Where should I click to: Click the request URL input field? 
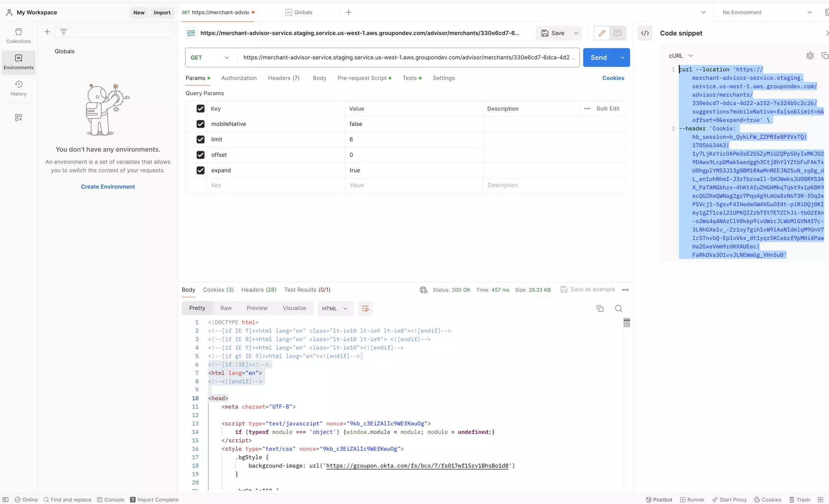tap(406, 57)
